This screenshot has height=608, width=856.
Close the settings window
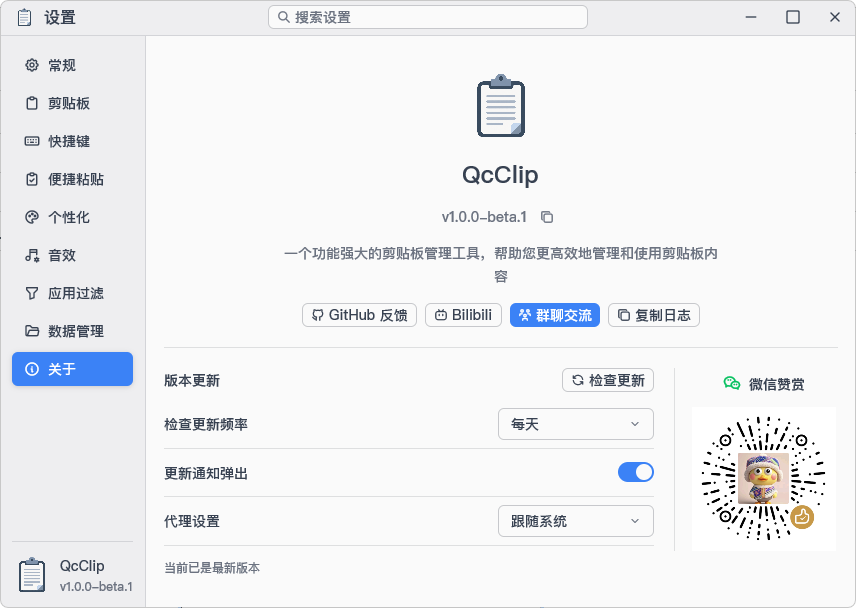click(835, 17)
